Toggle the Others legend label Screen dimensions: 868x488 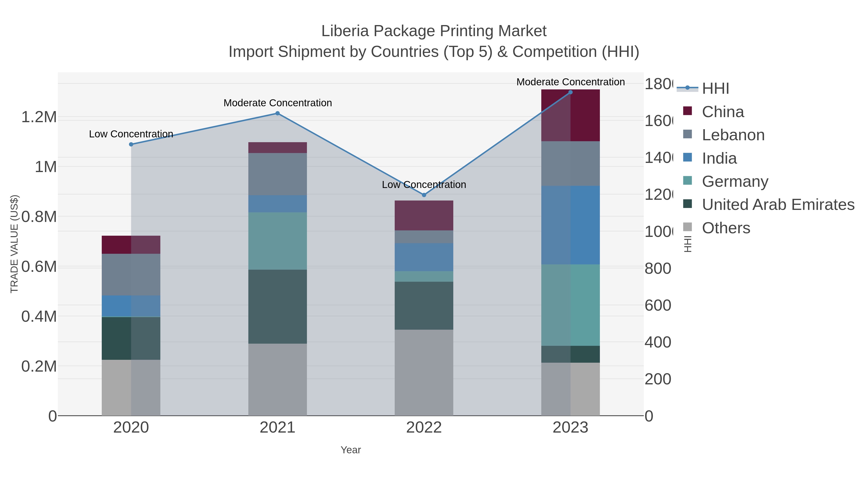[x=726, y=228]
